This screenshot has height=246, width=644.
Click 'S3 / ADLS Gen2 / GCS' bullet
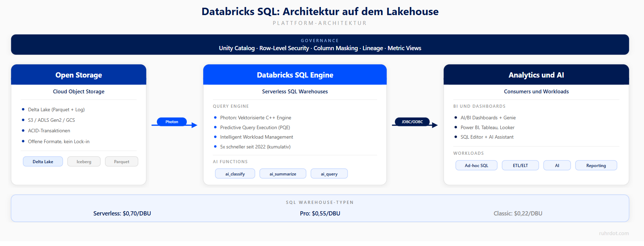coord(51,120)
